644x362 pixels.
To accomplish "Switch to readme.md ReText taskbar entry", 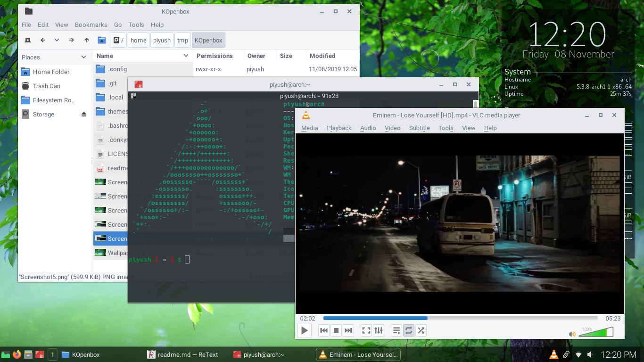I will point(182,354).
